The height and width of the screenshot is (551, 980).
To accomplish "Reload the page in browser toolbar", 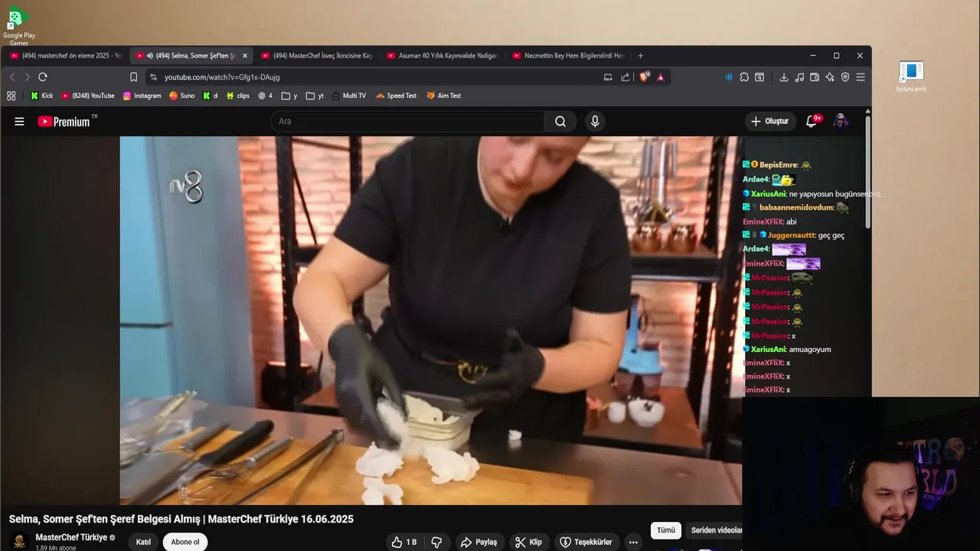I will (43, 77).
